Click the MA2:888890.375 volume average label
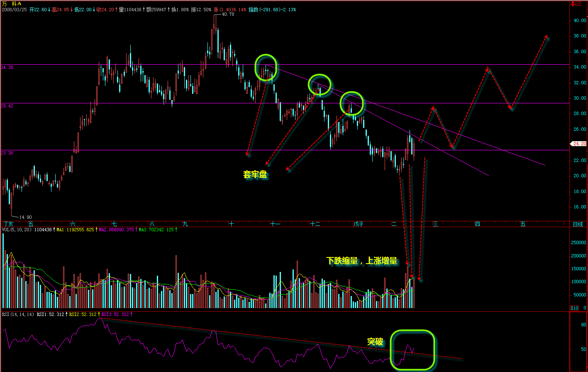Screen dimensions: 588x372 (x=117, y=230)
